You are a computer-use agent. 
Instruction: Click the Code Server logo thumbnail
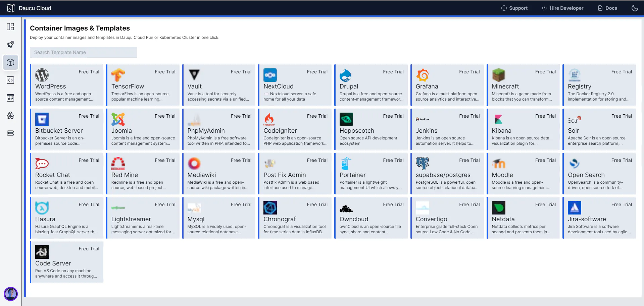(x=42, y=252)
